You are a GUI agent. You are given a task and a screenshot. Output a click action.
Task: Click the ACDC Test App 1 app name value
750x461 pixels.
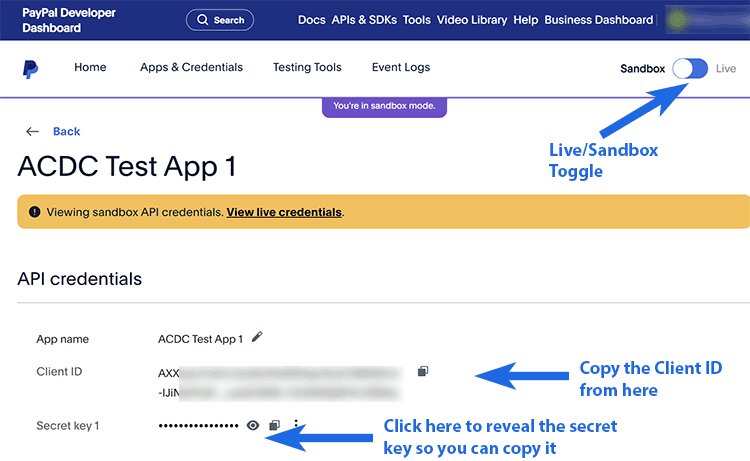click(x=200, y=339)
